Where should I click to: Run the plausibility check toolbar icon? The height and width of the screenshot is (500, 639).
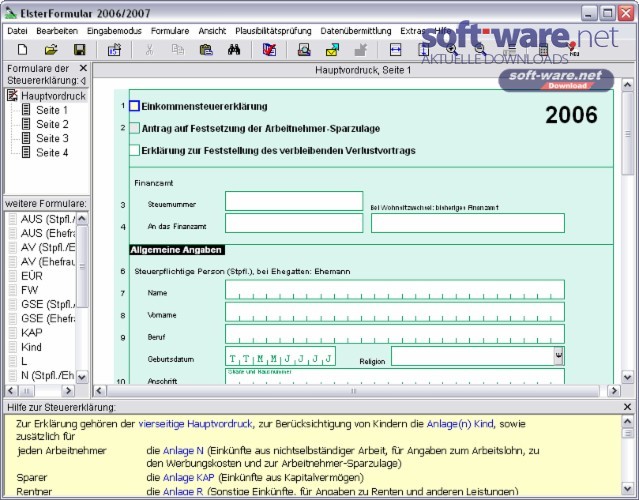[x=269, y=50]
